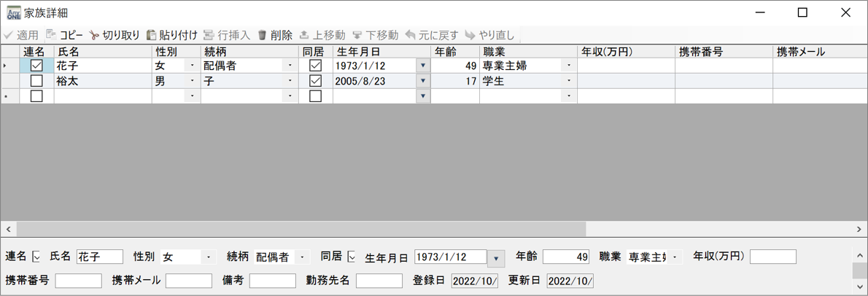The width and height of the screenshot is (868, 296).
Task: Click the horizontal scrollbar left arrow
Action: [8, 228]
